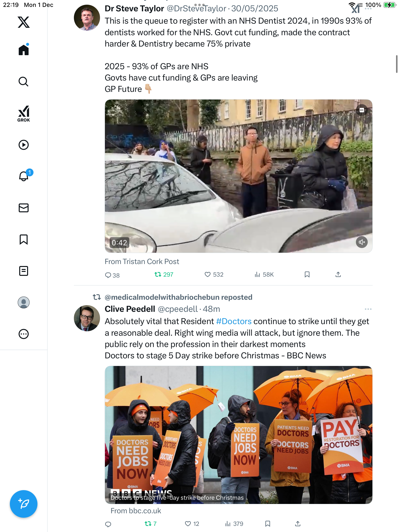Open Bookmarks from the sidebar

[x=24, y=239]
